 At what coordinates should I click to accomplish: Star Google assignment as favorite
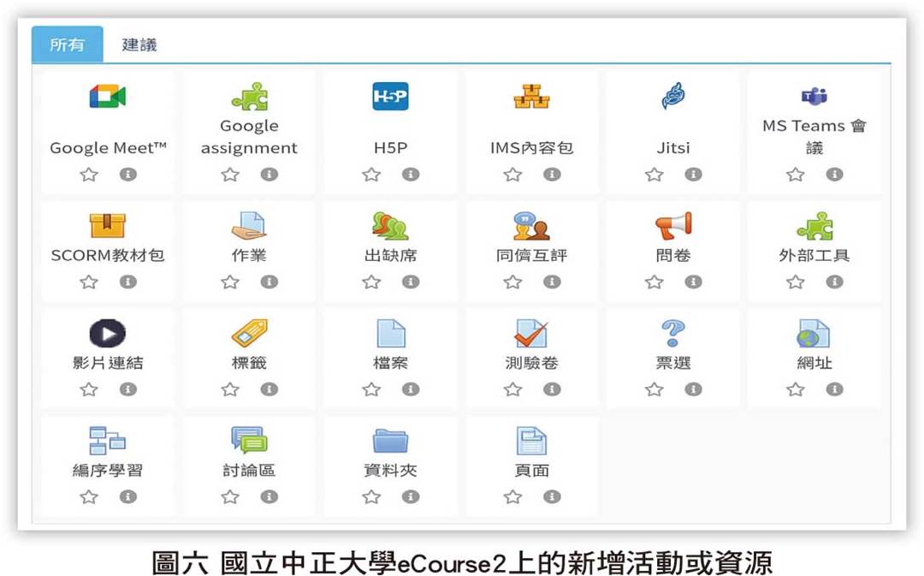(x=230, y=174)
